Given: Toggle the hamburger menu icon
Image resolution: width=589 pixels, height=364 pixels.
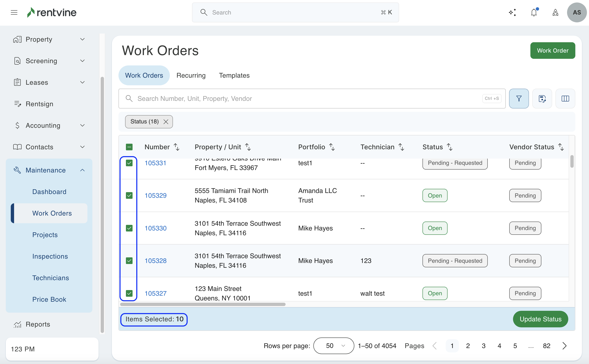Looking at the screenshot, I should pos(14,12).
